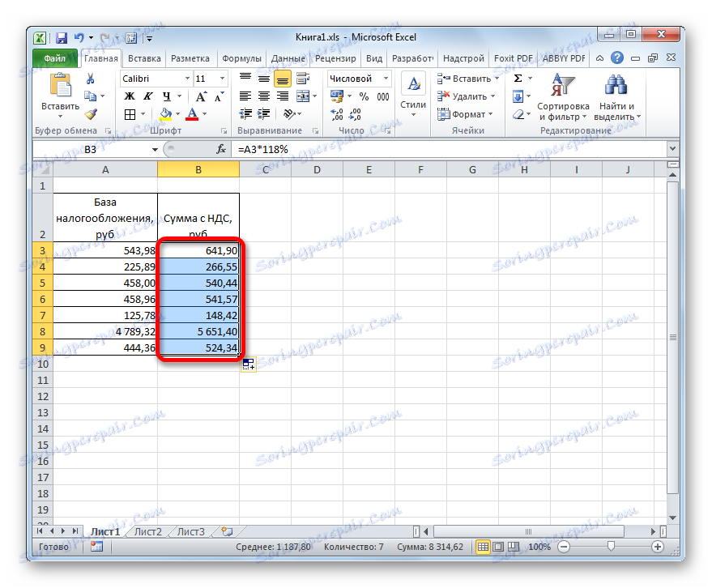The width and height of the screenshot is (712, 588).
Task: Open Сортировка и фильтр menu
Action: 563,97
